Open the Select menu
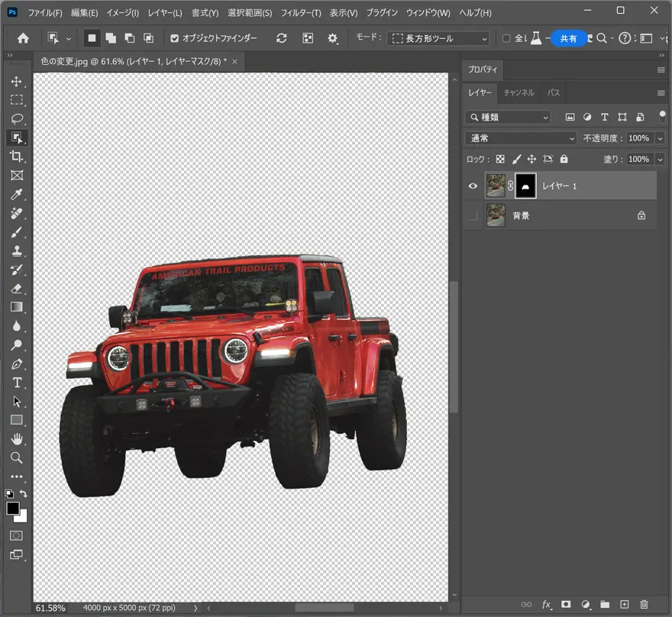This screenshot has width=672, height=617. pos(250,13)
